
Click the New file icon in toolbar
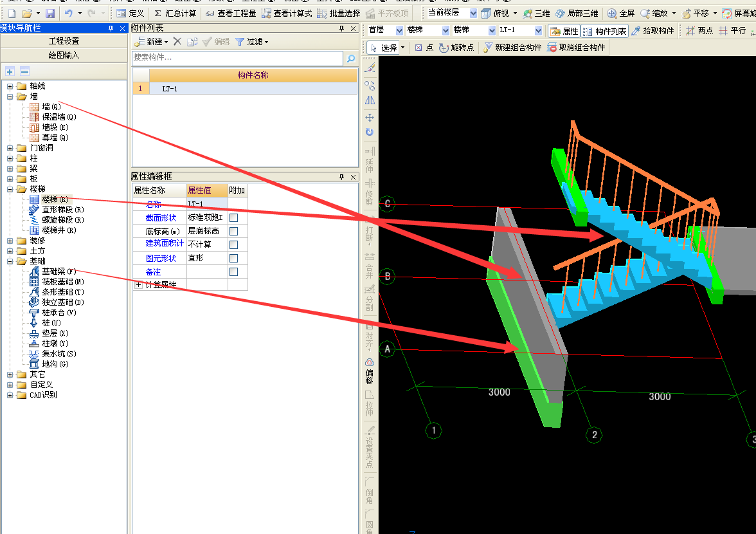click(x=12, y=14)
